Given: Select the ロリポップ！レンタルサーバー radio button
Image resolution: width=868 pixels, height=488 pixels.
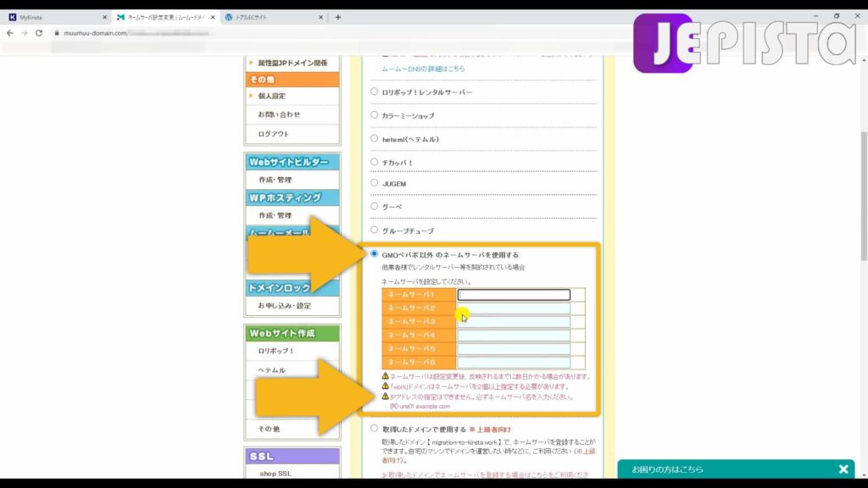Looking at the screenshot, I should (x=373, y=91).
